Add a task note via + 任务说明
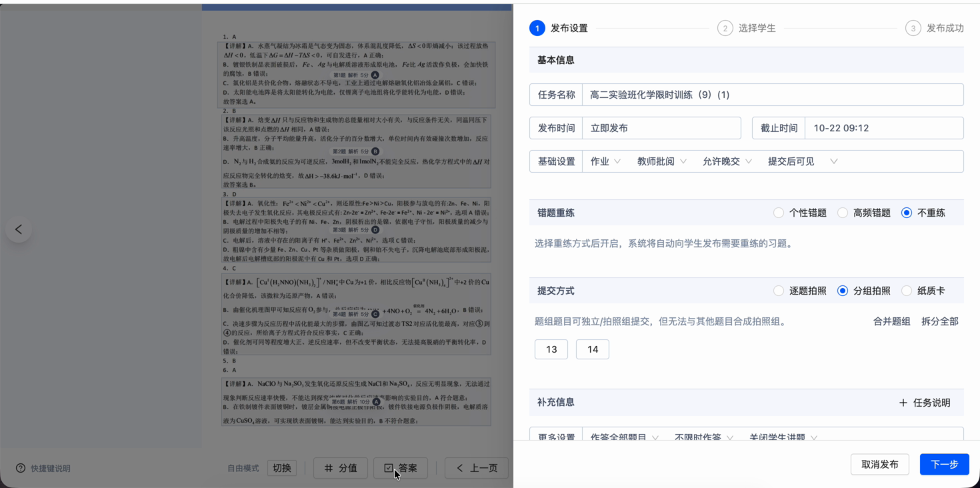Viewport: 980px width, 488px height. click(925, 403)
